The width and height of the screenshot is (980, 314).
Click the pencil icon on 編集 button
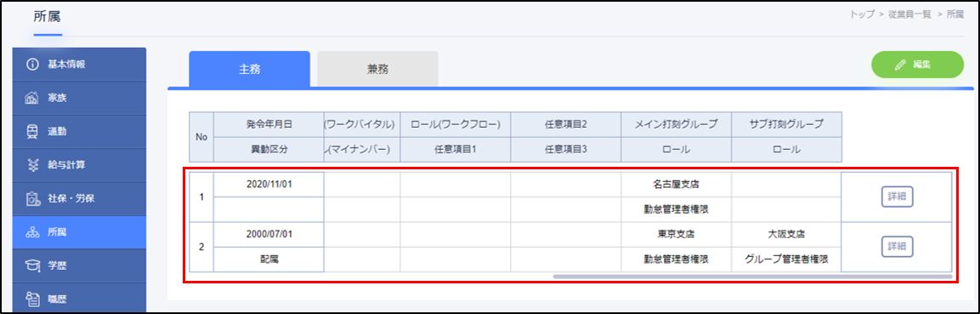pos(901,65)
